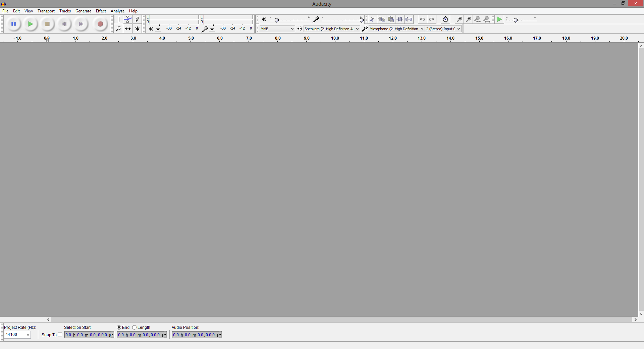Stop audio with the Stop button
This screenshot has height=349, width=644.
pyautogui.click(x=47, y=24)
